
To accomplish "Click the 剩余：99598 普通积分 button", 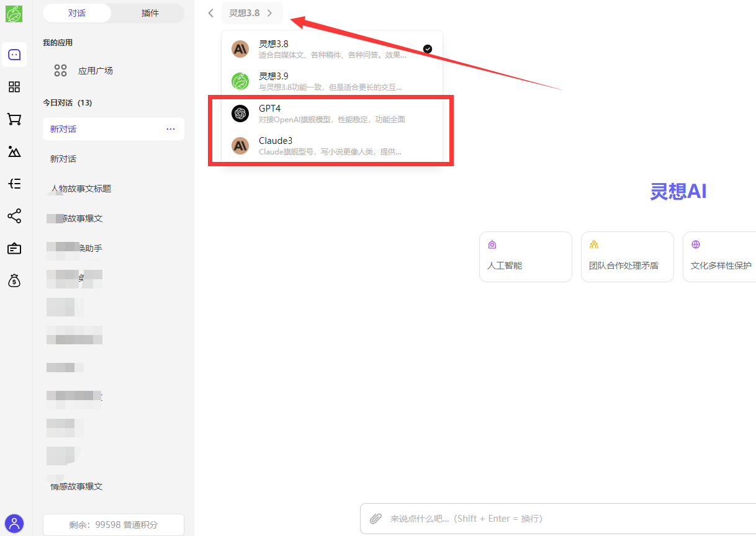I will click(x=114, y=525).
